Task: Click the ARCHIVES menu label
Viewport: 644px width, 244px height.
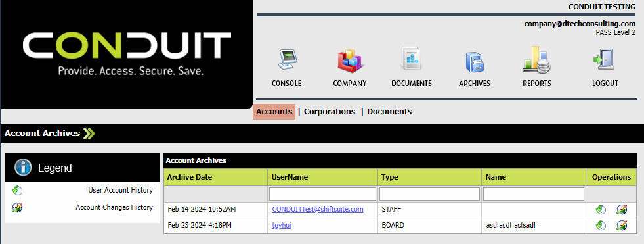Action: tap(475, 83)
